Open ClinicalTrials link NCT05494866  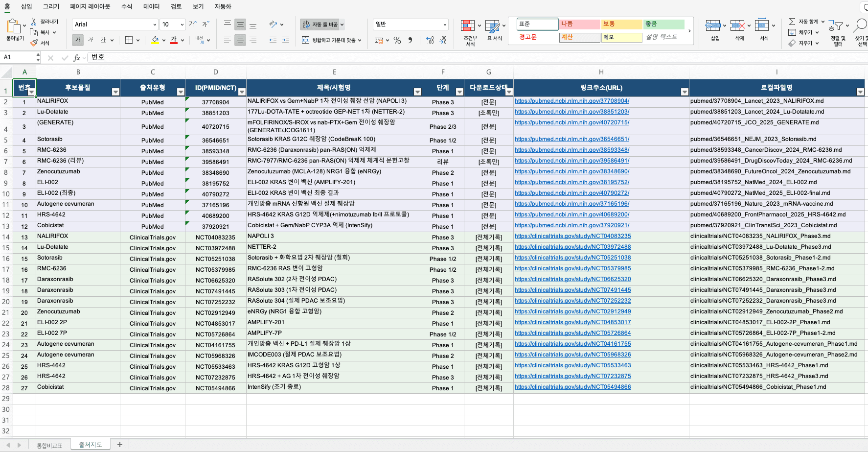pos(573,387)
